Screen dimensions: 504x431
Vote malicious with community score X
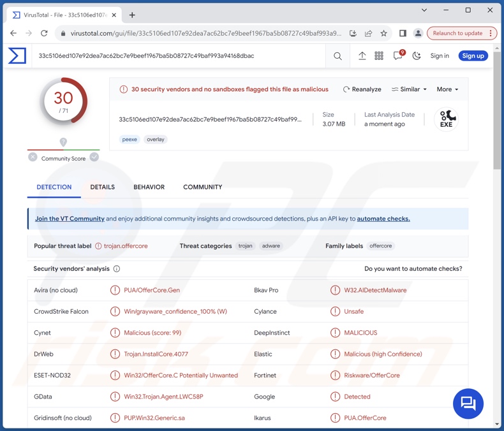click(33, 157)
